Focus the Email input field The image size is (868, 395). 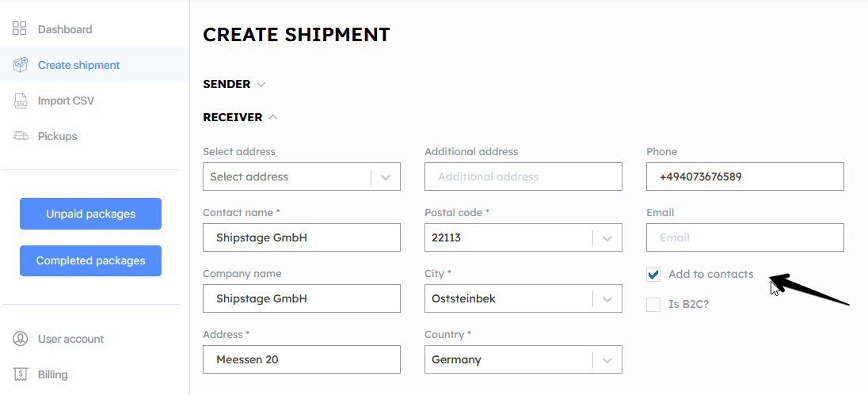tap(745, 237)
